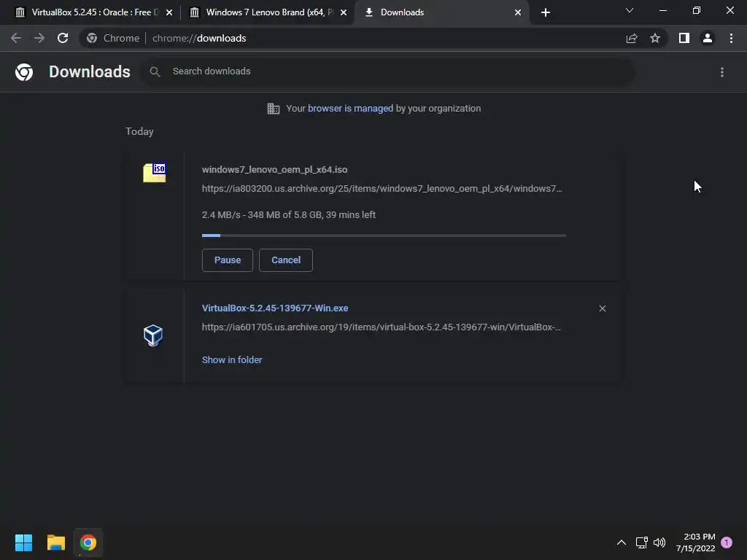Screen dimensions: 747x560
Task: Open the Downloads page more actions menu
Action: [x=722, y=72]
